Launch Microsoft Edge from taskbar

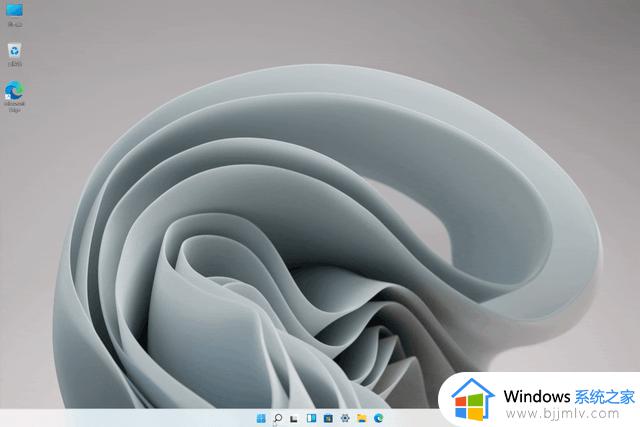379,418
